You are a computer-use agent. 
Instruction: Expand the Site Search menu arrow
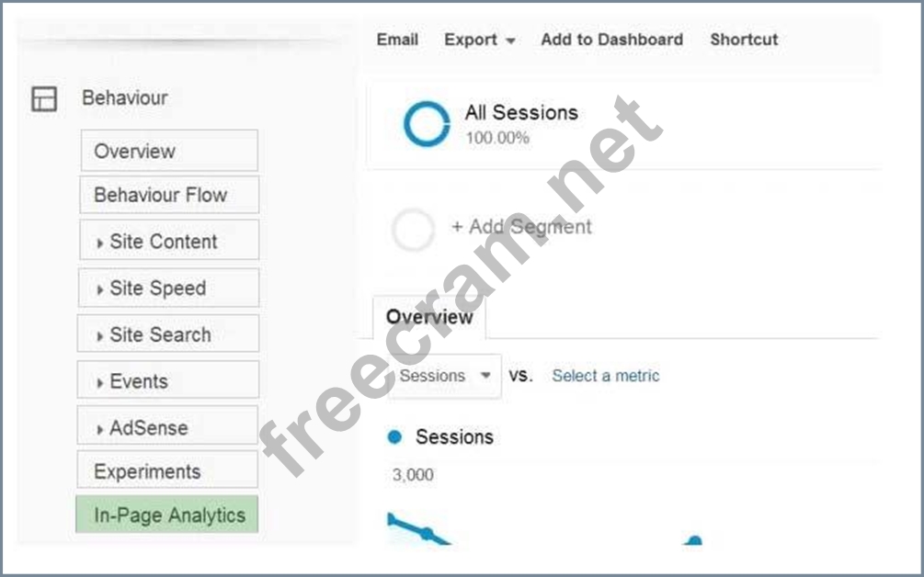point(99,335)
